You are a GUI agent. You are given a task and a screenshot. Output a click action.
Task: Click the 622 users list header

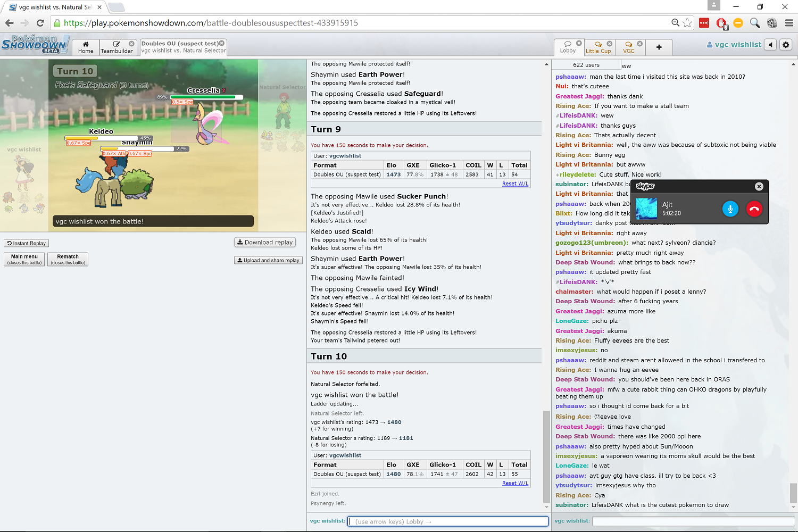coord(586,65)
